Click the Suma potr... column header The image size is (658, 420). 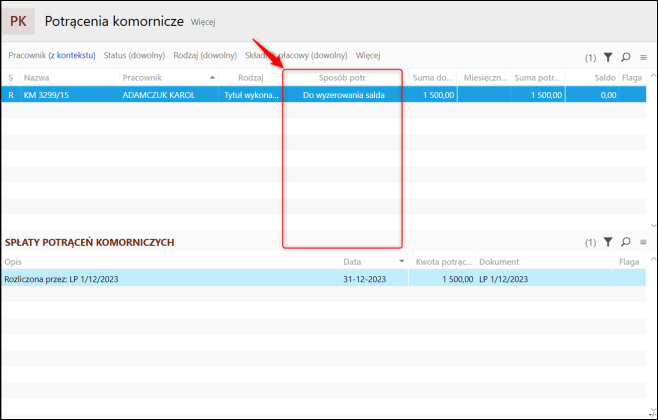(538, 78)
